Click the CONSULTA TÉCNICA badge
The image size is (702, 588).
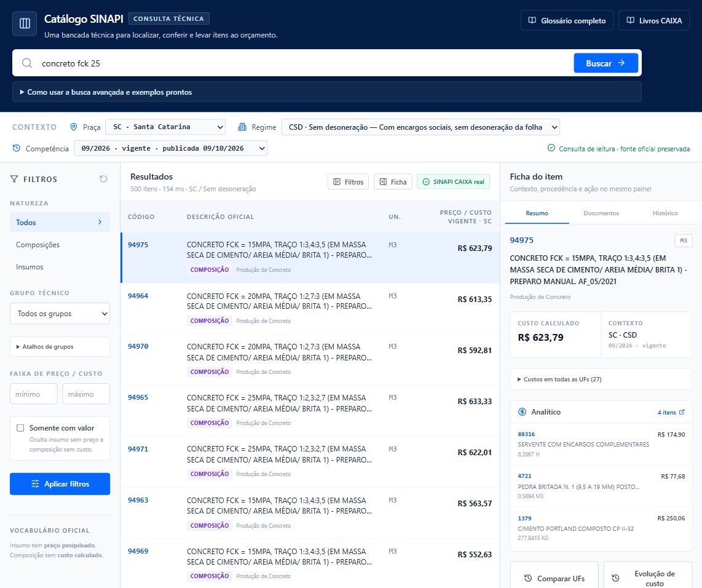point(169,18)
